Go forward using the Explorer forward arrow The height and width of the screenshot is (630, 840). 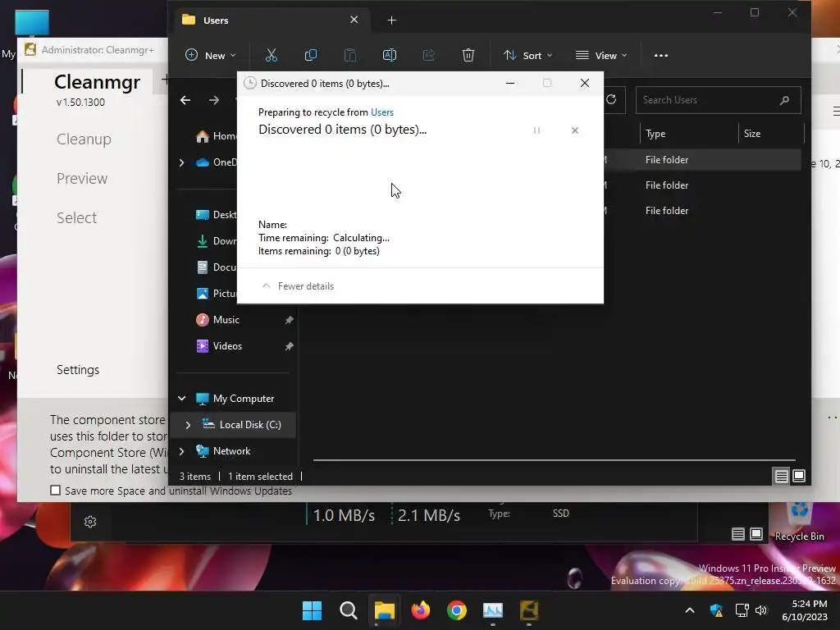(x=214, y=100)
